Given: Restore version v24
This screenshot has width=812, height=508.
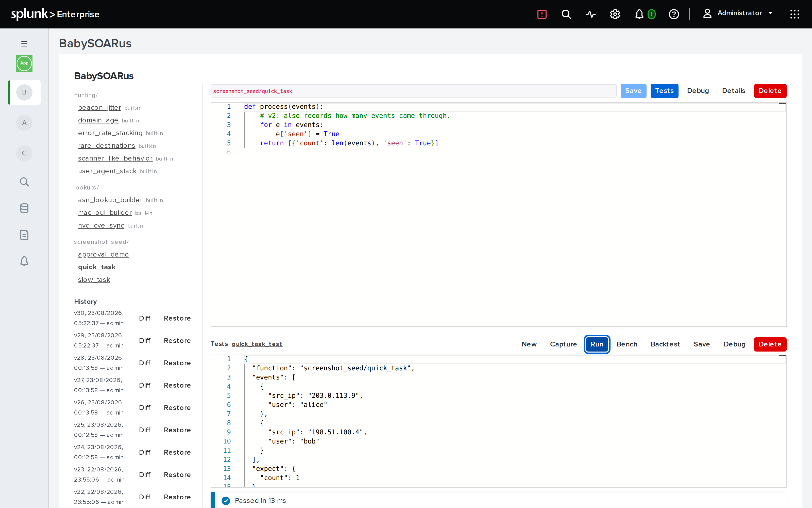Looking at the screenshot, I should click(177, 452).
